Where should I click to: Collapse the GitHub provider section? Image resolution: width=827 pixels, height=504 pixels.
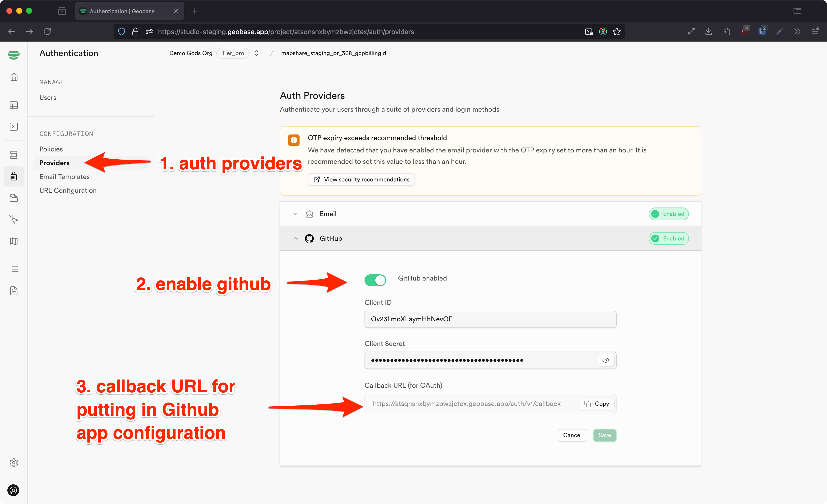295,238
